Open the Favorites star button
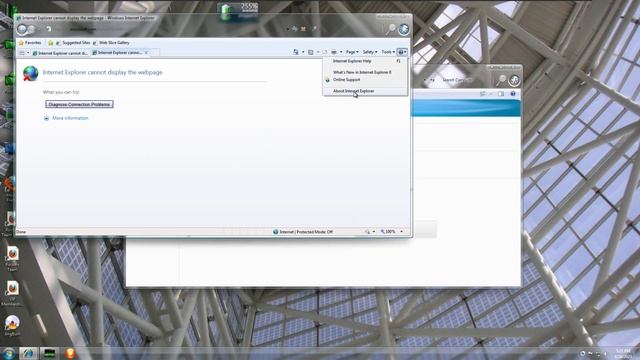Image resolution: width=640 pixels, height=360 pixels. click(x=30, y=42)
